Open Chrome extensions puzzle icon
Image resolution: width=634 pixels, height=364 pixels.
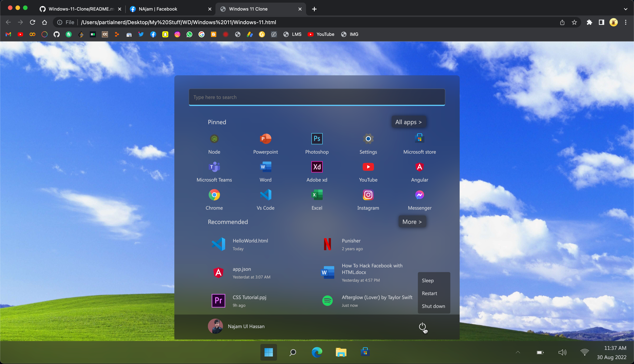click(589, 22)
